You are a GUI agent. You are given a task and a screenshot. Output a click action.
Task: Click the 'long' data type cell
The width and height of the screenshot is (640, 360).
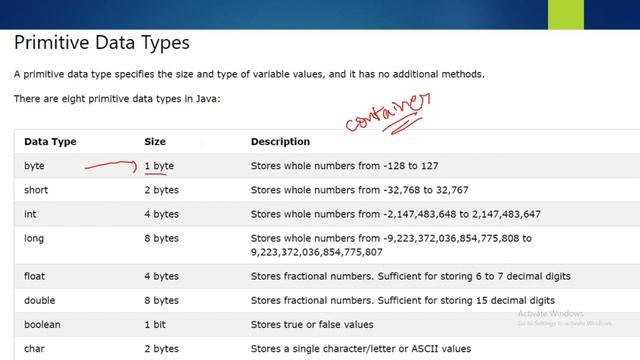tap(34, 238)
